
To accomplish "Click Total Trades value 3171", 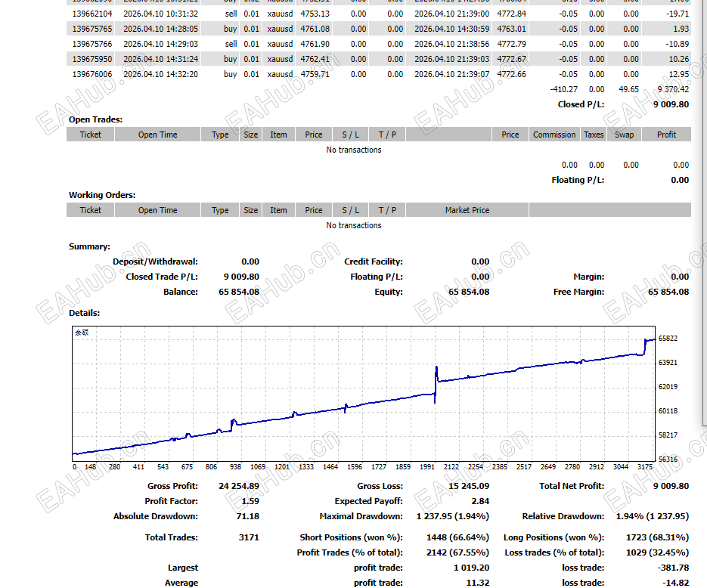I will pyautogui.click(x=249, y=537).
